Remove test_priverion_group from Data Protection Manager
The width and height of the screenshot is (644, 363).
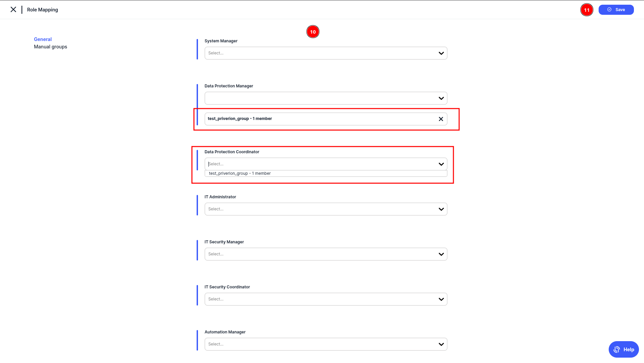[441, 119]
